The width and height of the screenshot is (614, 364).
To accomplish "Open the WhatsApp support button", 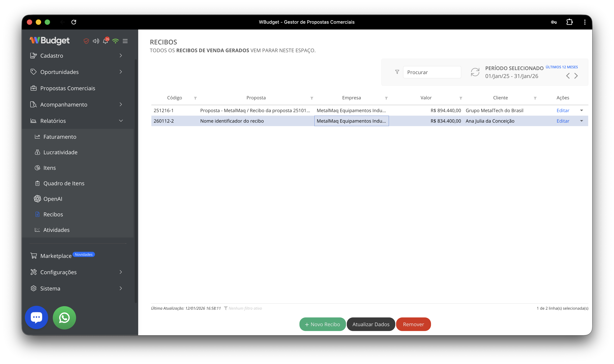I will tap(64, 317).
